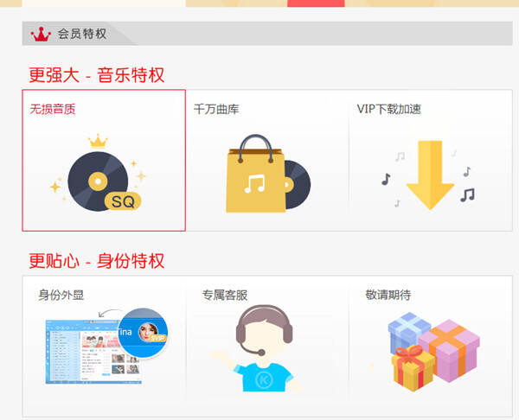Image resolution: width=519 pixels, height=420 pixels.
Task: Click the colorful gift boxes icon
Action: (x=433, y=352)
